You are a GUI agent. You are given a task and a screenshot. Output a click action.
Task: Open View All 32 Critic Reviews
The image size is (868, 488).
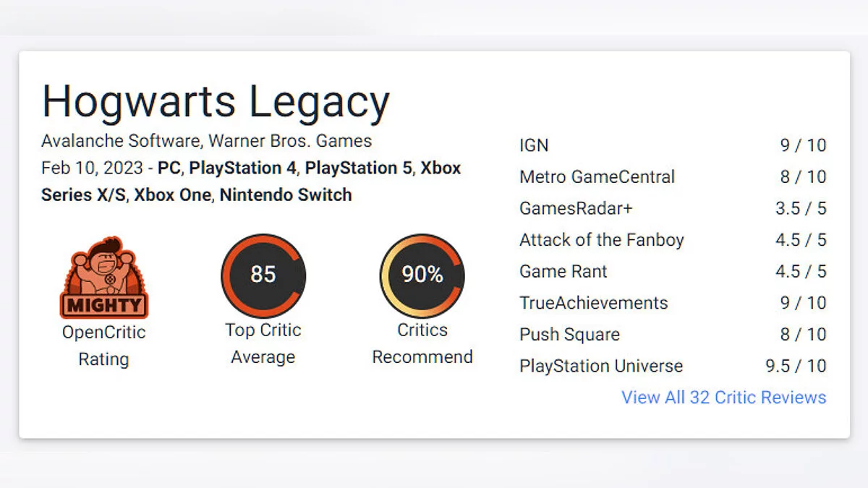723,397
